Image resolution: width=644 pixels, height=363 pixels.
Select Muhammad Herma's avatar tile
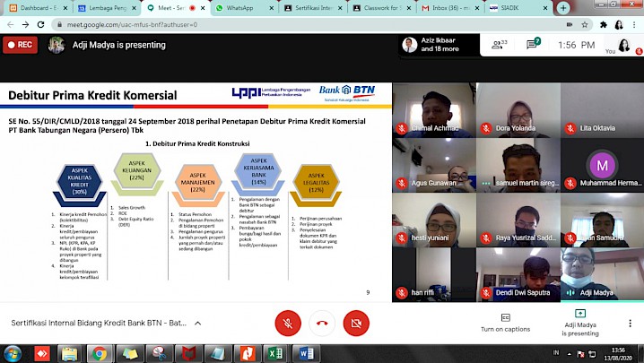(x=602, y=165)
